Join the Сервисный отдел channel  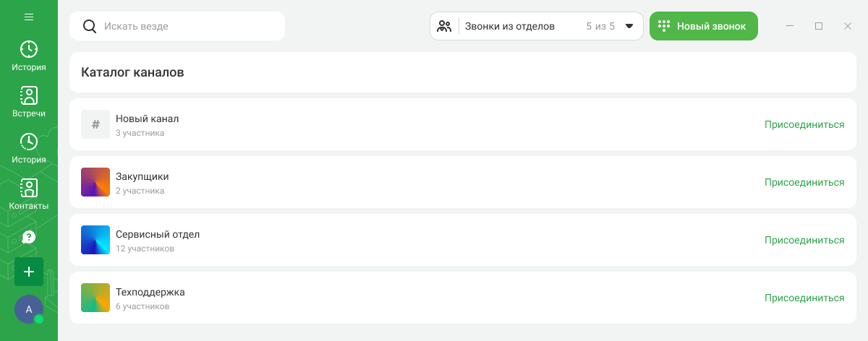(804, 240)
